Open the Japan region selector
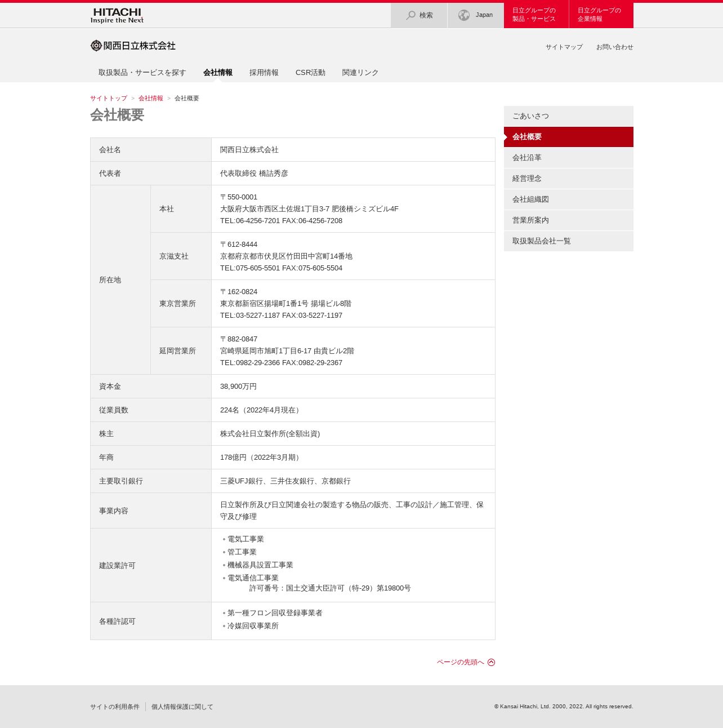The image size is (723, 728). coord(476,15)
